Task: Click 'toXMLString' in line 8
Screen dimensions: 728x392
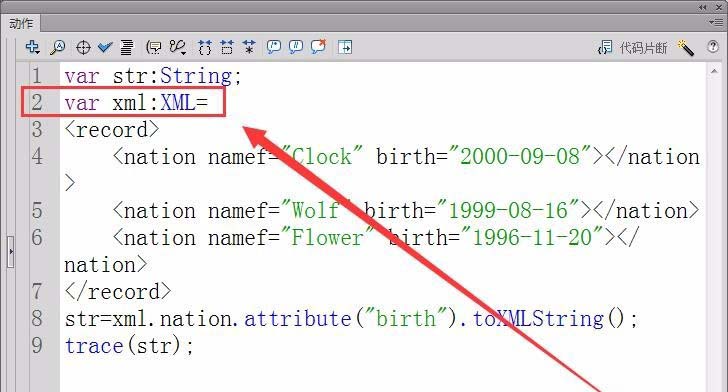Action: (x=539, y=319)
